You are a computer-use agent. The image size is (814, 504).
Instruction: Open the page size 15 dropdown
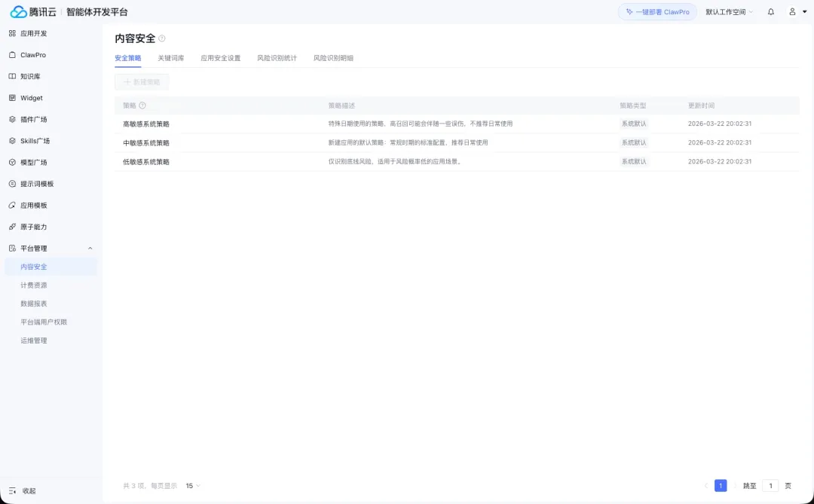[193, 486]
